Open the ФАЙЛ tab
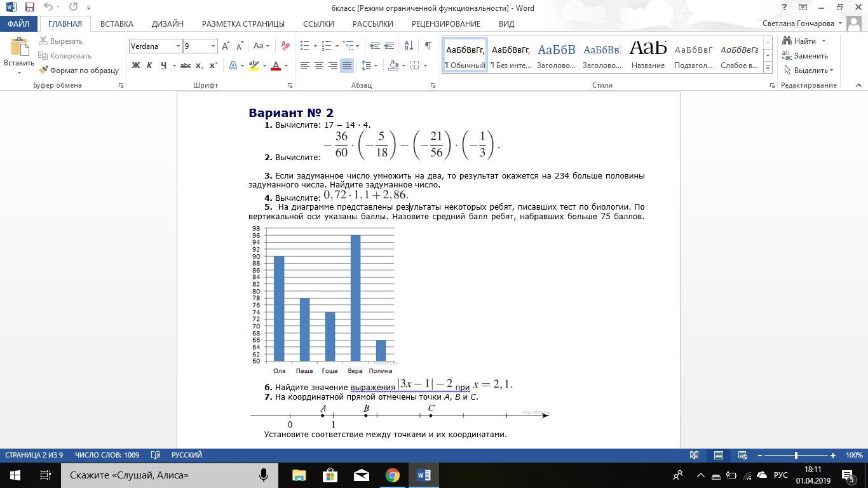 (18, 24)
